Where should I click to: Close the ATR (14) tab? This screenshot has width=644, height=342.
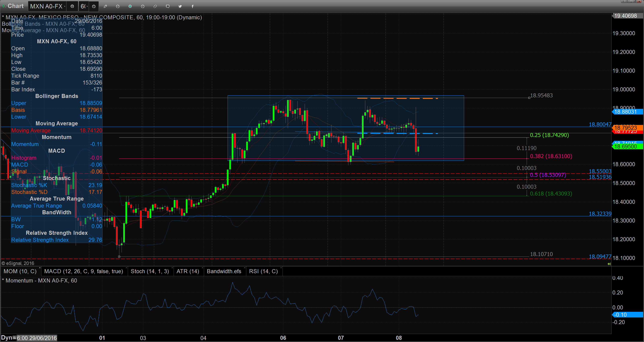202,268
